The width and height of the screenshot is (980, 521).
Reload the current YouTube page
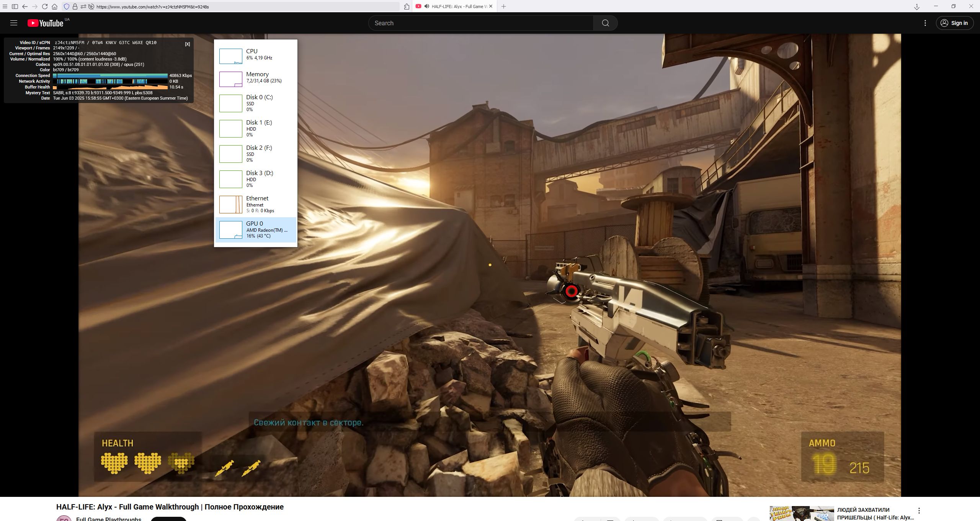coord(45,7)
